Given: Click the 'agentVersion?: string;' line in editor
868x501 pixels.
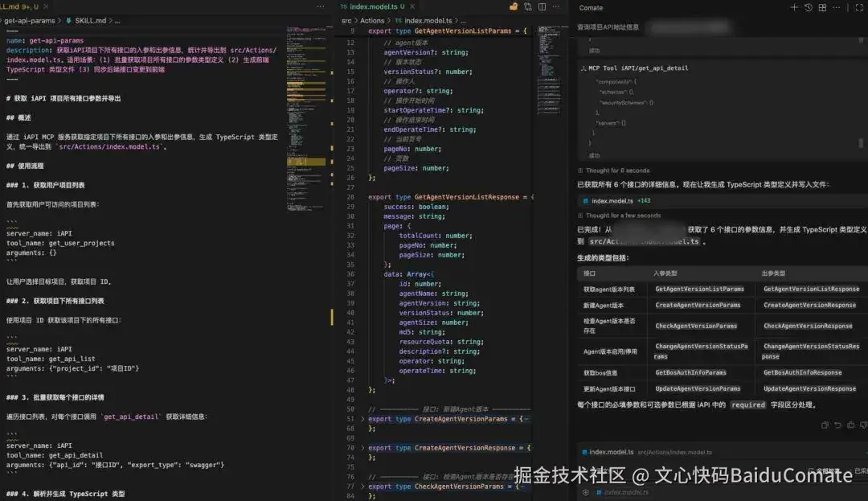Looking at the screenshot, I should click(x=426, y=52).
